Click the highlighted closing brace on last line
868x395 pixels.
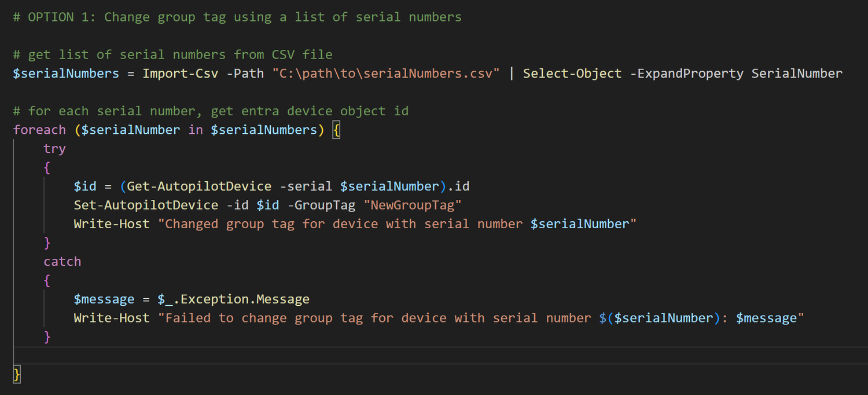[x=17, y=374]
